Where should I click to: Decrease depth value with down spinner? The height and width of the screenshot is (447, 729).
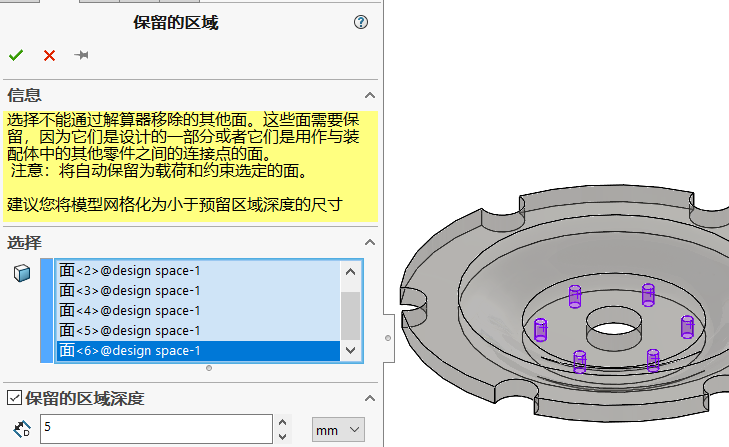[x=282, y=436]
